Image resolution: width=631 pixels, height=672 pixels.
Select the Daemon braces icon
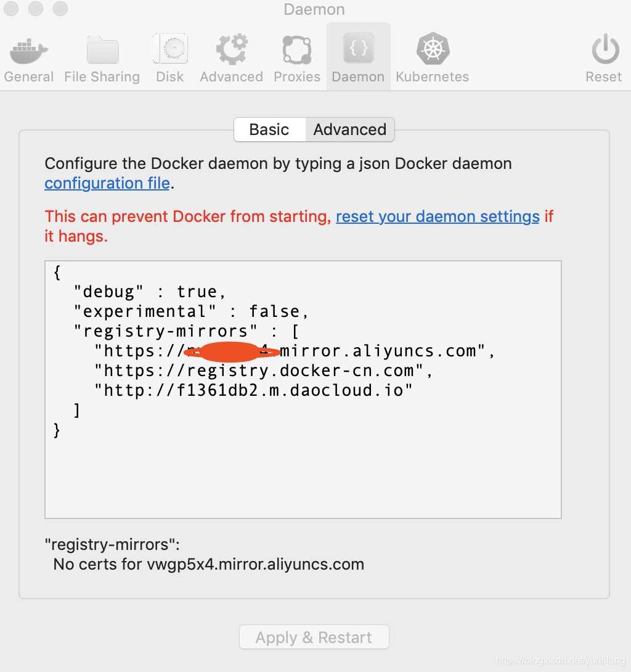(x=359, y=48)
